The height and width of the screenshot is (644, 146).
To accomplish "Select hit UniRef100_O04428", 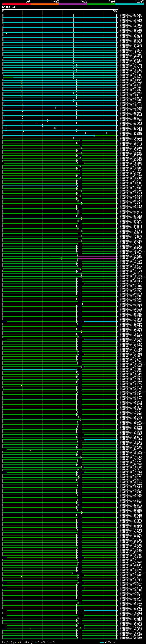I will [x=131, y=80].
